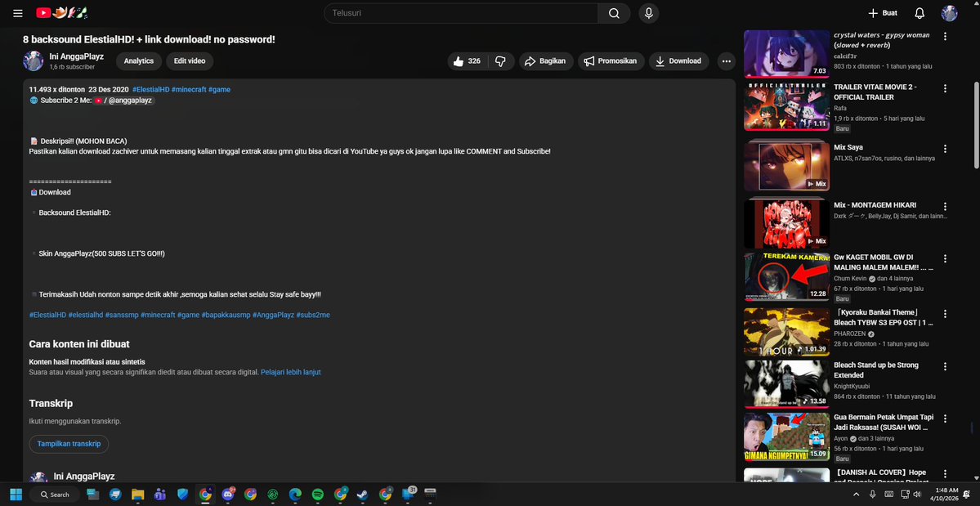This screenshot has width=980, height=506.
Task: Options for Kyoraku Bankai Theme video
Action: click(x=945, y=313)
